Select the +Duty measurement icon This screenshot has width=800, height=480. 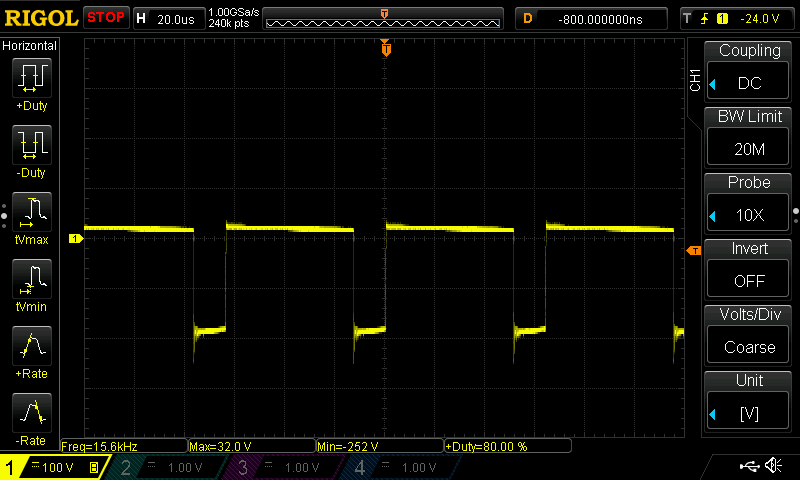click(x=32, y=78)
